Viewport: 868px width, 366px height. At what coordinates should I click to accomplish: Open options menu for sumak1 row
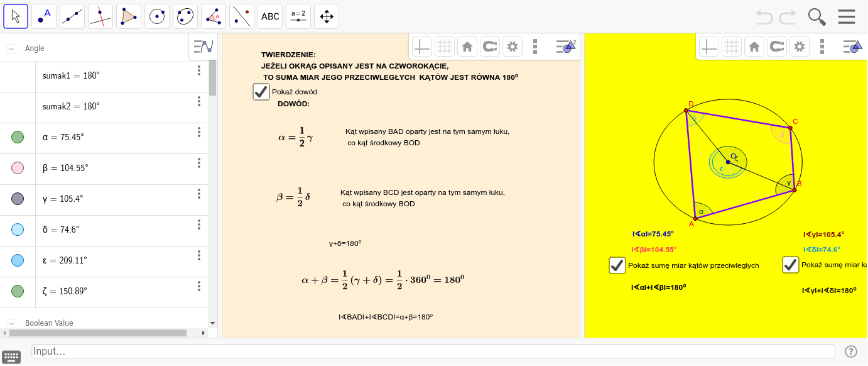199,70
